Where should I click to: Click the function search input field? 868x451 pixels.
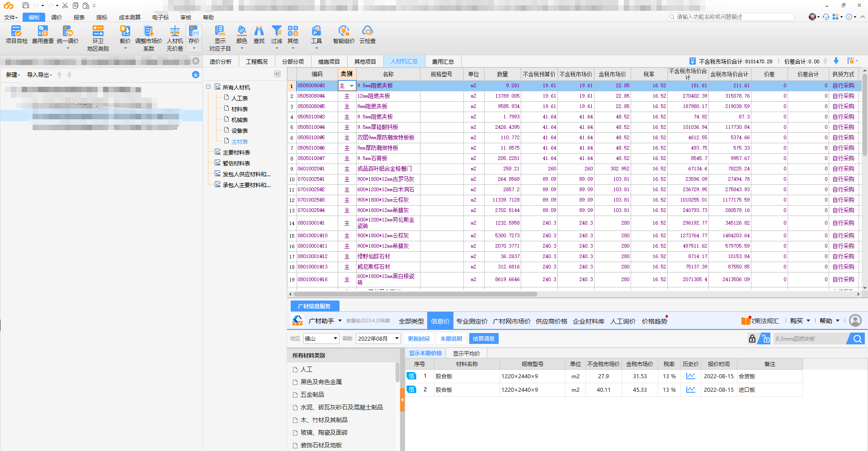(731, 17)
